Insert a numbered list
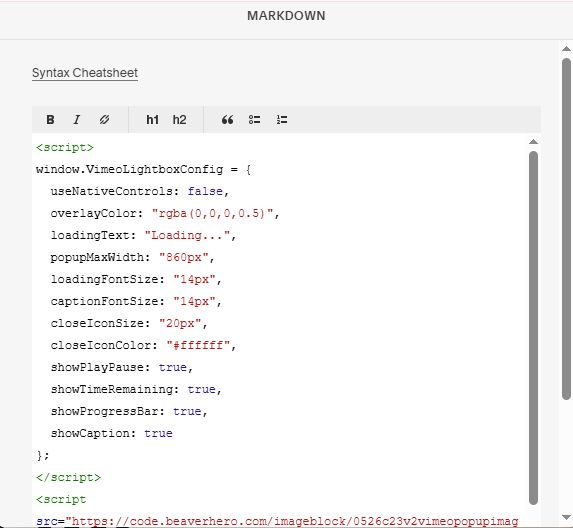 click(282, 119)
